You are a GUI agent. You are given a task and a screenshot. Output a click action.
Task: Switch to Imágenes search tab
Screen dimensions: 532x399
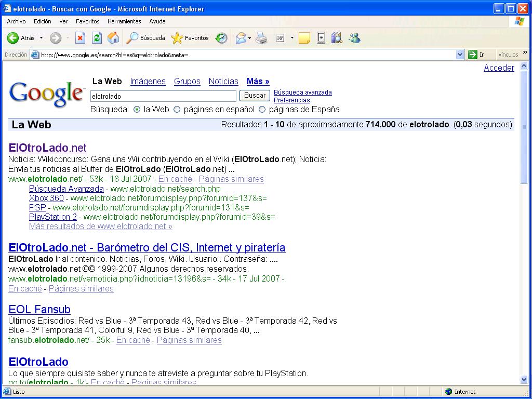pyautogui.click(x=148, y=82)
